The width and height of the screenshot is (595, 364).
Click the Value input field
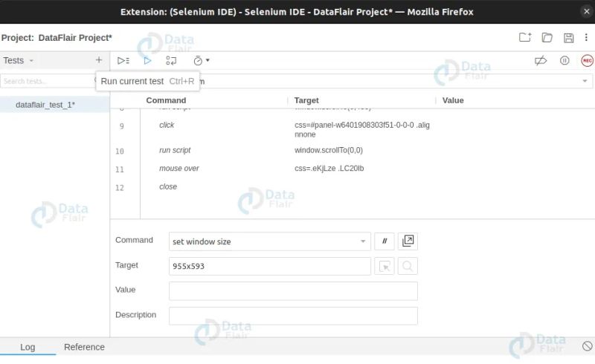pos(293,290)
